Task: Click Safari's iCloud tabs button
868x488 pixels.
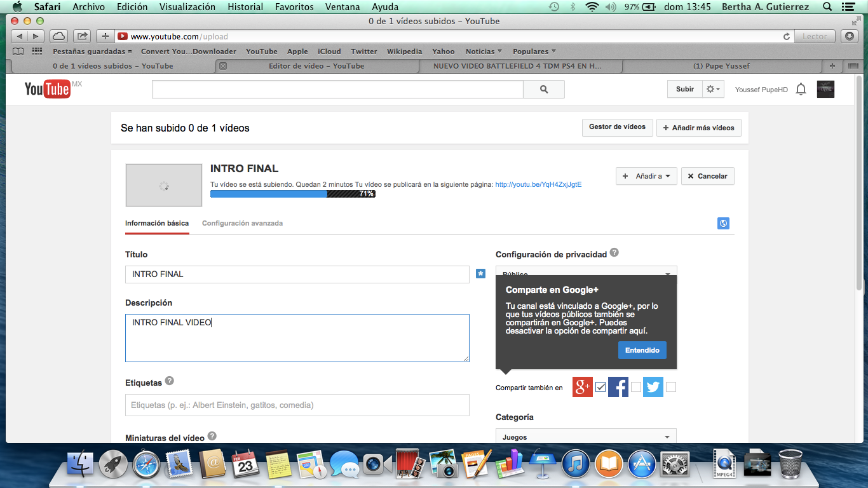Action: point(58,36)
